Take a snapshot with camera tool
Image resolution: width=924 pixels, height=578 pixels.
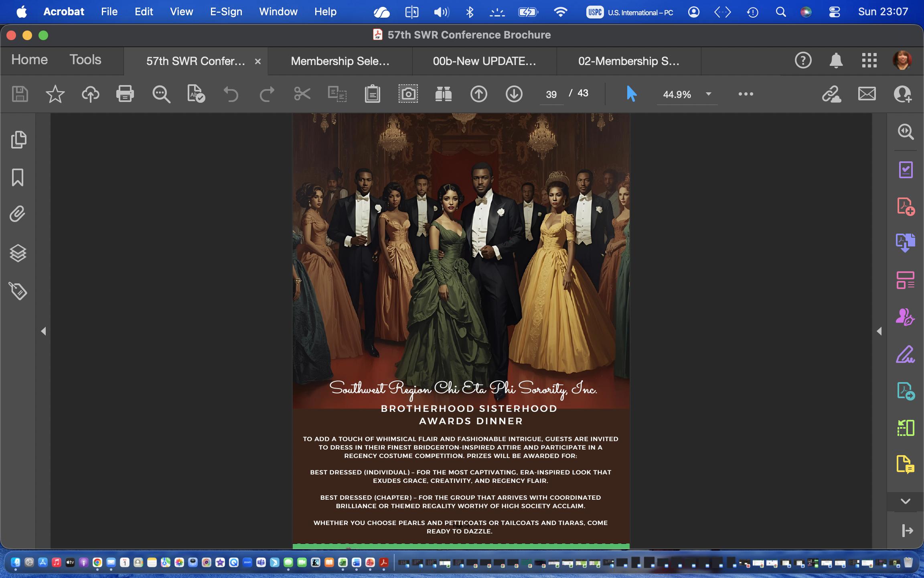coord(408,94)
